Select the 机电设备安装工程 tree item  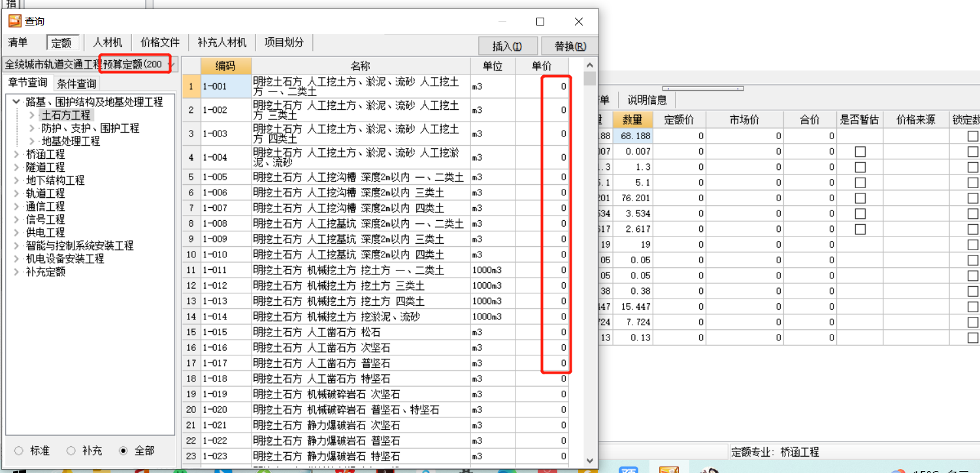click(65, 259)
